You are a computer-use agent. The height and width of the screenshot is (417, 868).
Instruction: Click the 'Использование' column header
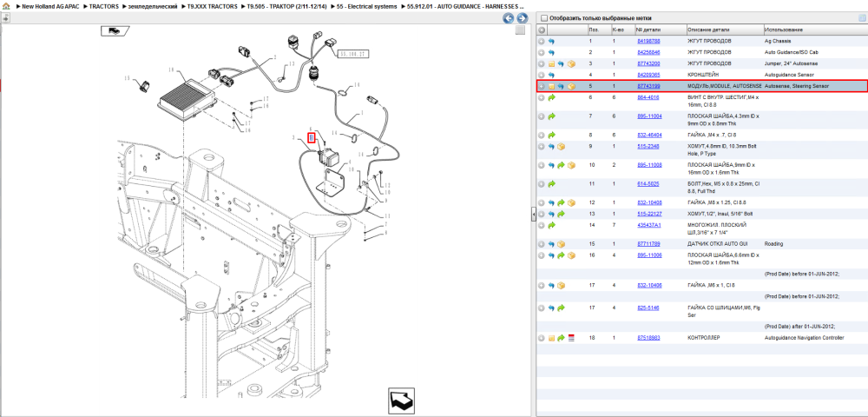tap(783, 30)
